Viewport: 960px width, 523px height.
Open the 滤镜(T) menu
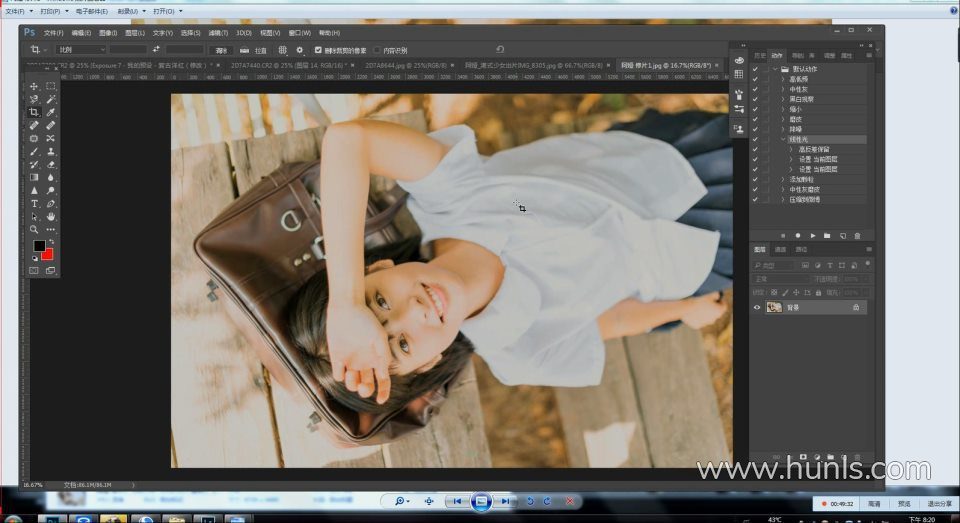point(218,33)
